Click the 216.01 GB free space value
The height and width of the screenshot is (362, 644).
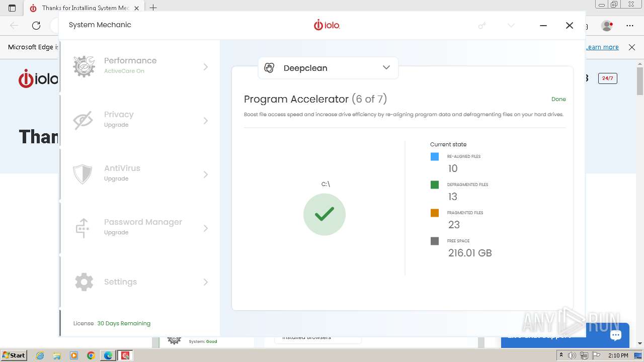point(470,253)
